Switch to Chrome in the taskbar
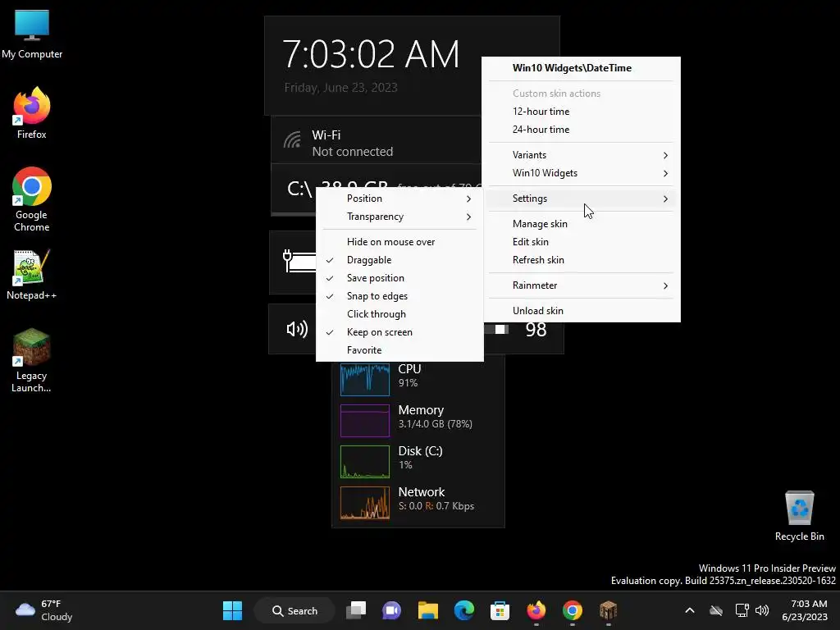This screenshot has width=840, height=630. click(x=572, y=610)
